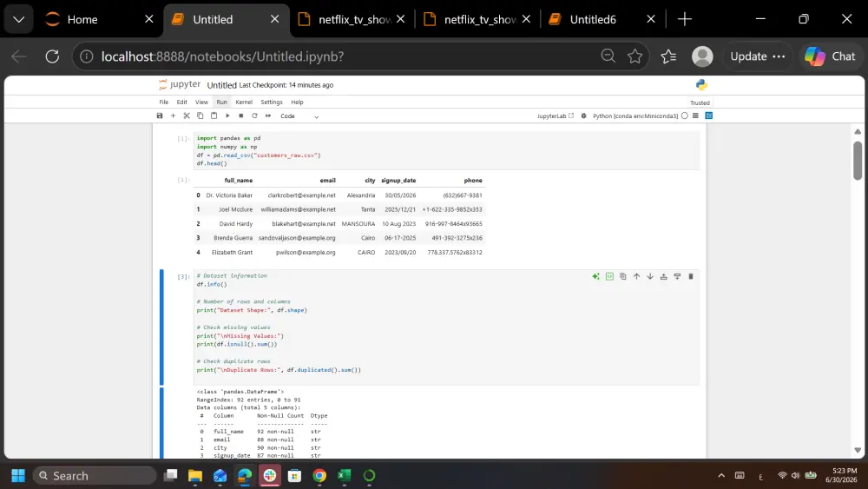Show hidden system tray icons

(x=720, y=476)
